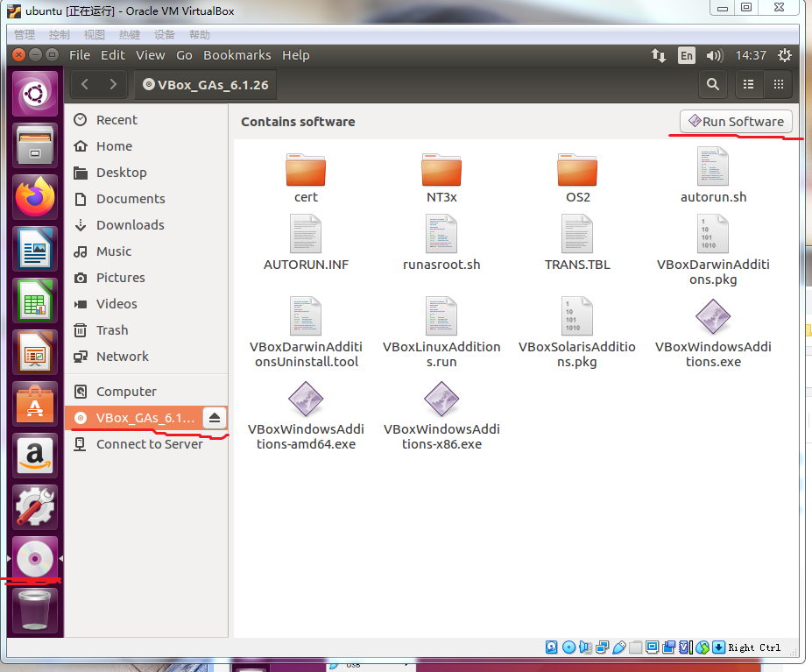Open the Amazon launcher icon

pos(35,456)
